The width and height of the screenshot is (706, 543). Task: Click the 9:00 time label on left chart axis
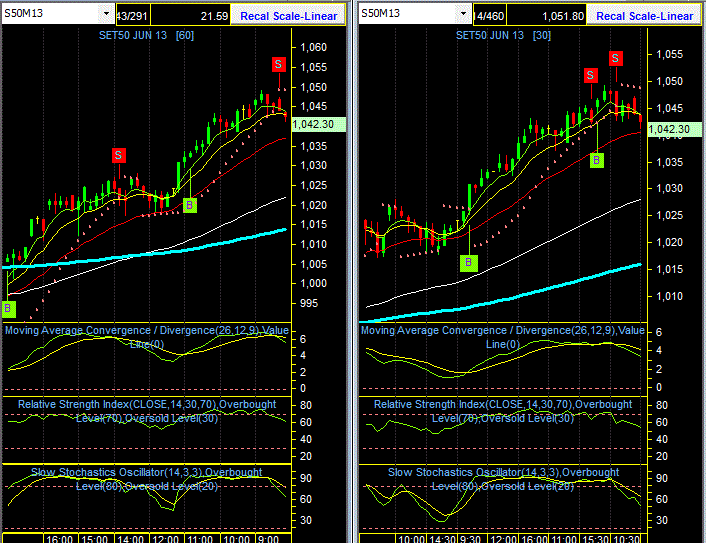pyautogui.click(x=270, y=538)
